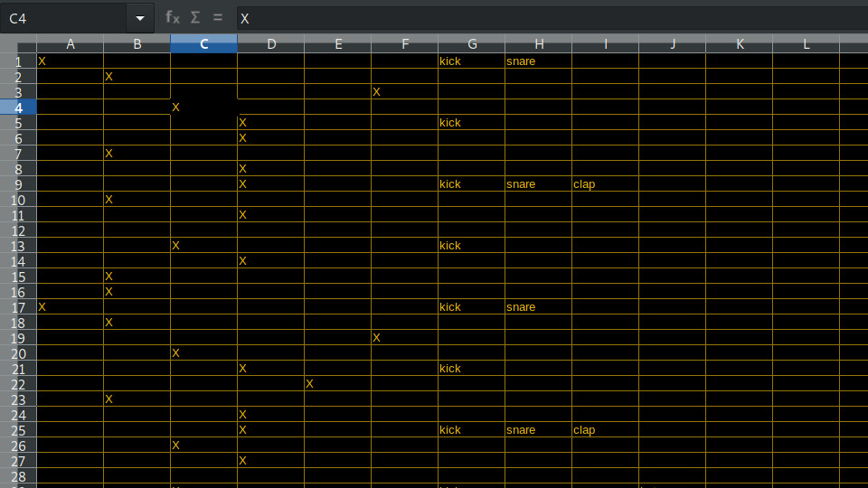
Task: Select the row 12 header
Action: point(18,230)
